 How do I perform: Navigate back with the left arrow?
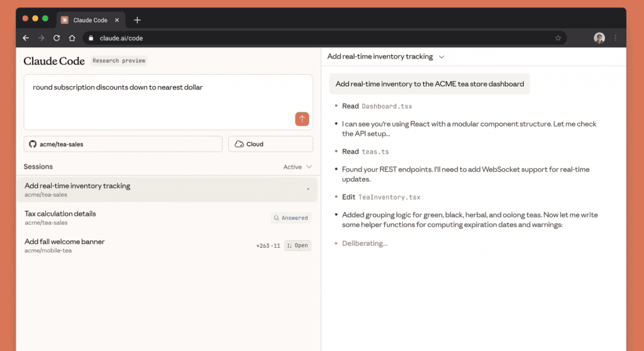26,38
